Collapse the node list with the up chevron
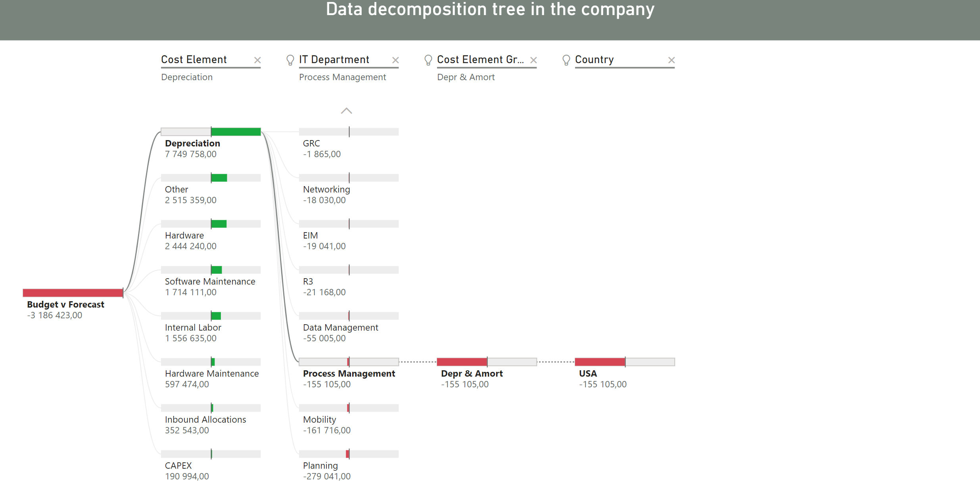The height and width of the screenshot is (481, 980). pyautogui.click(x=347, y=111)
